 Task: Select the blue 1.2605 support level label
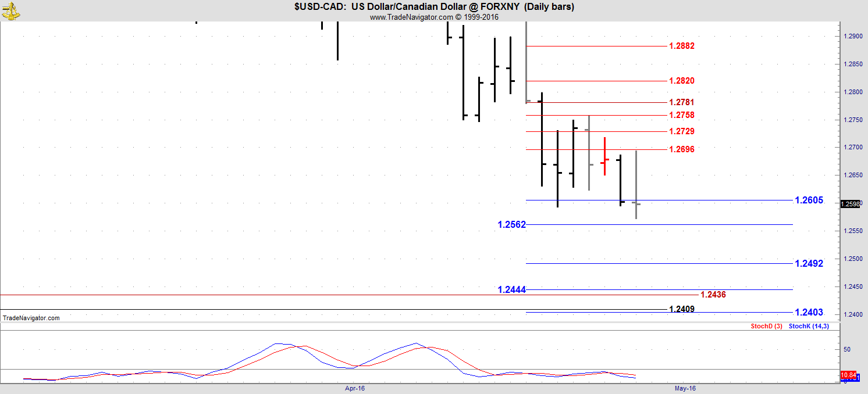point(809,200)
